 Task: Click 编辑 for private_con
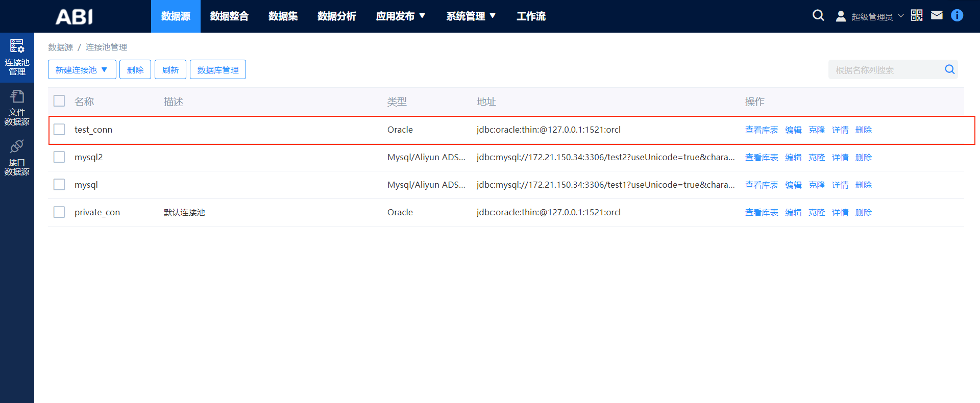click(x=793, y=212)
